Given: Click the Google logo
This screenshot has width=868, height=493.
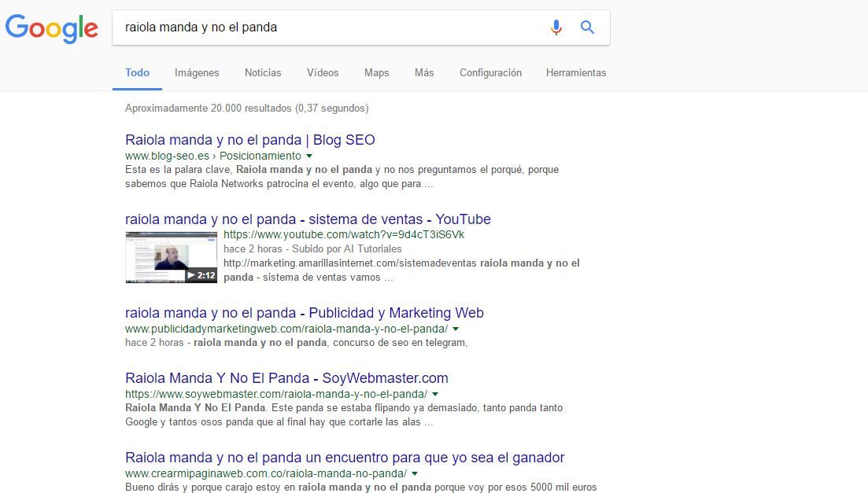Looking at the screenshot, I should pyautogui.click(x=52, y=28).
